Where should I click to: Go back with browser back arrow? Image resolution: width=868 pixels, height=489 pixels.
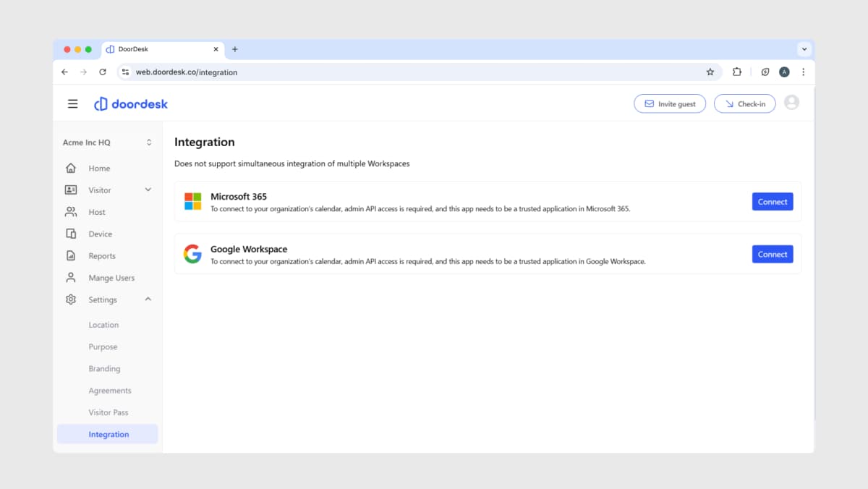64,72
